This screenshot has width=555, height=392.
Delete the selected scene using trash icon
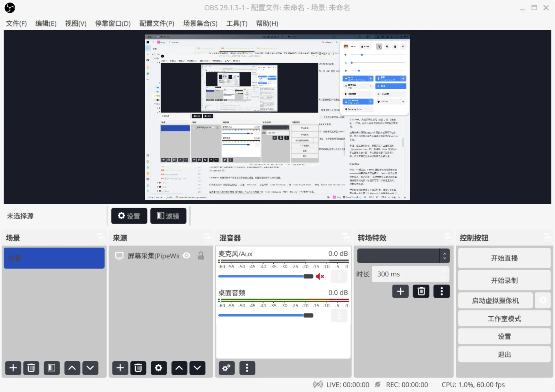click(x=31, y=368)
